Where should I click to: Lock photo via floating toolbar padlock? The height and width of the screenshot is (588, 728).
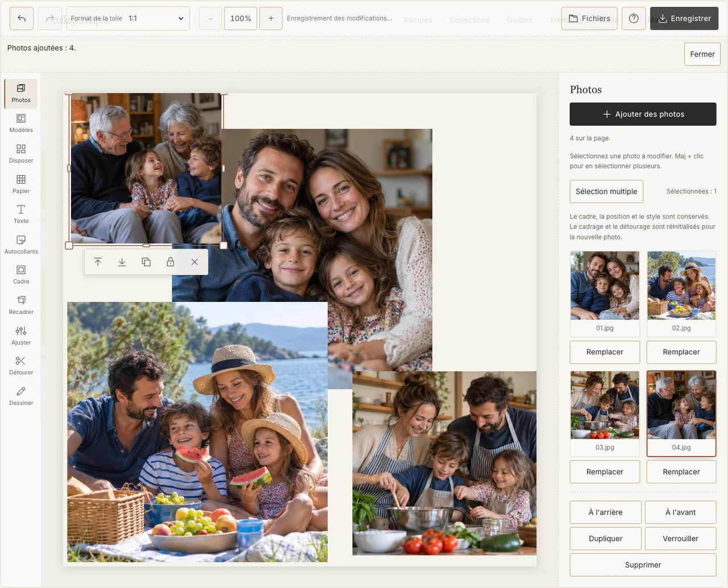(170, 262)
